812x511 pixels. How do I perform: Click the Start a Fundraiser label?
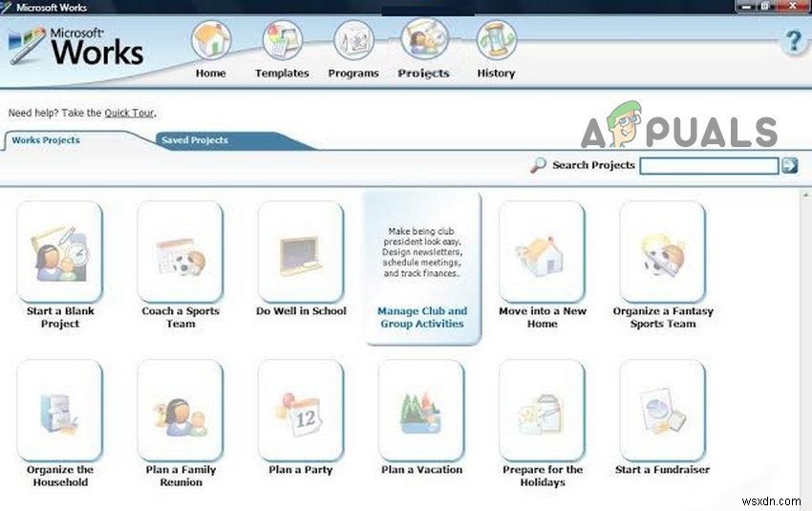tap(662, 470)
